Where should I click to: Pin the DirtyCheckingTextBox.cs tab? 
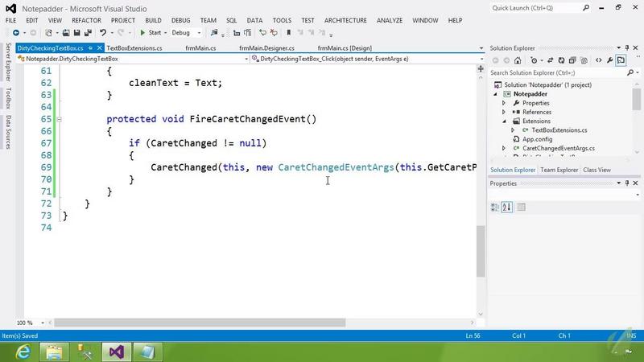pos(90,48)
